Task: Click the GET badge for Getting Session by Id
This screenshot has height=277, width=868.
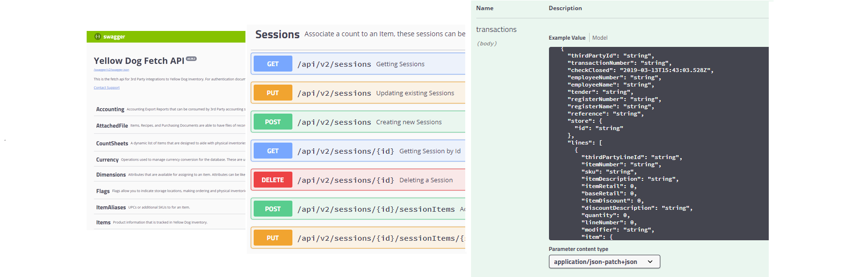Action: (x=273, y=151)
